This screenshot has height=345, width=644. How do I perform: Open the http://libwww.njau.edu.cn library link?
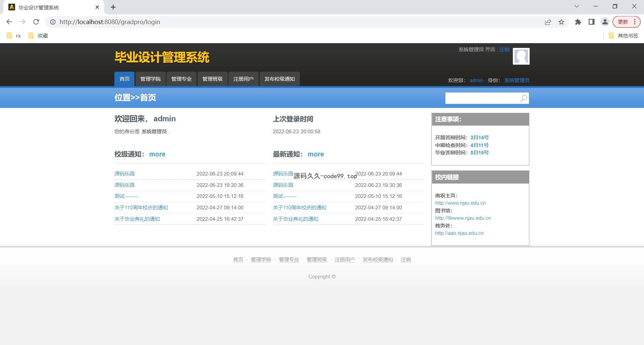463,218
